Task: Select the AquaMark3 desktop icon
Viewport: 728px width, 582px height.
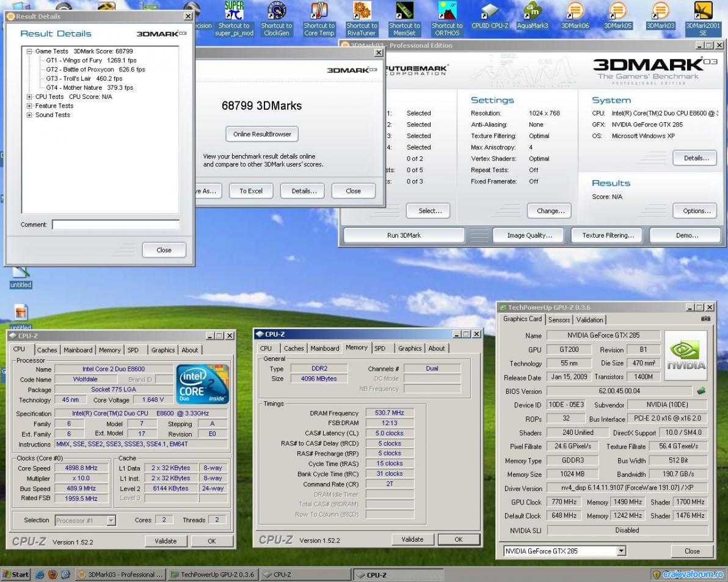Action: (533, 15)
